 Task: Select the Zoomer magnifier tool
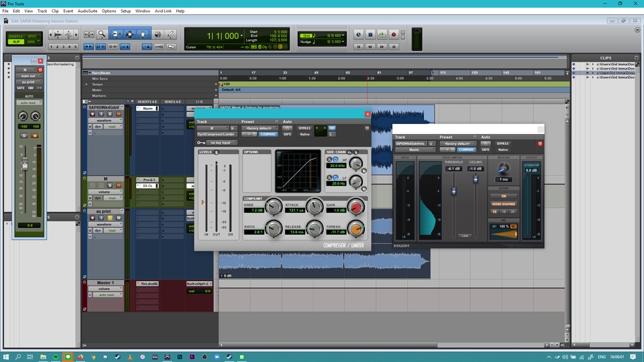pyautogui.click(x=101, y=34)
